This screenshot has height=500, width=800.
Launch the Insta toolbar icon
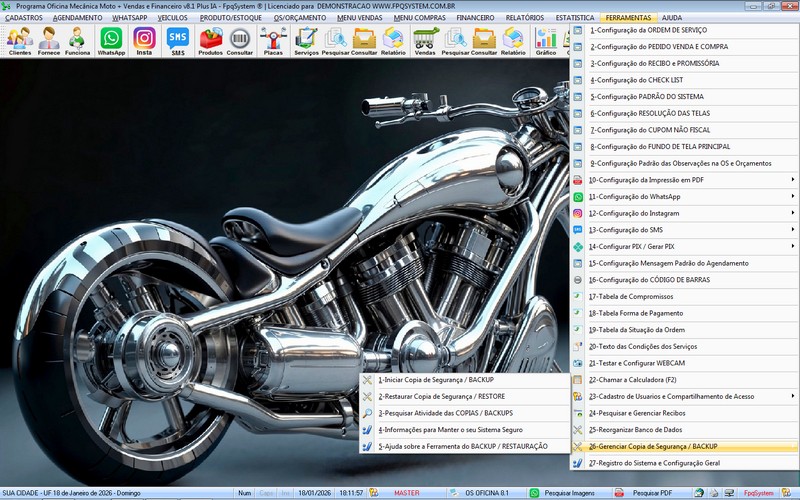point(144,40)
